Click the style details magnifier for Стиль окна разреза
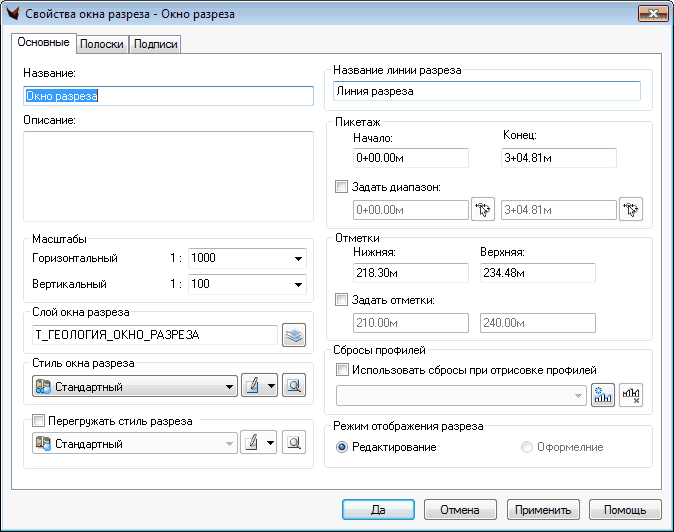Image resolution: width=674 pixels, height=532 pixels. click(293, 386)
